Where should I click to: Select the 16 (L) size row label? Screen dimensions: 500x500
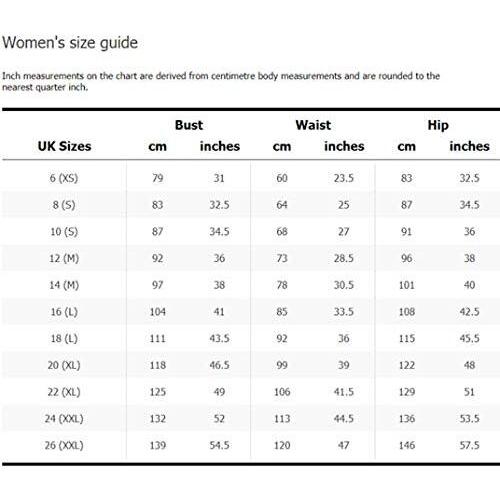click(x=64, y=312)
